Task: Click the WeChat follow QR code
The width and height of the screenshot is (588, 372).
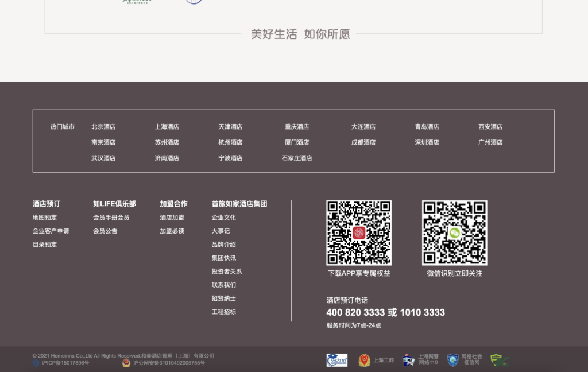Action: point(455,233)
